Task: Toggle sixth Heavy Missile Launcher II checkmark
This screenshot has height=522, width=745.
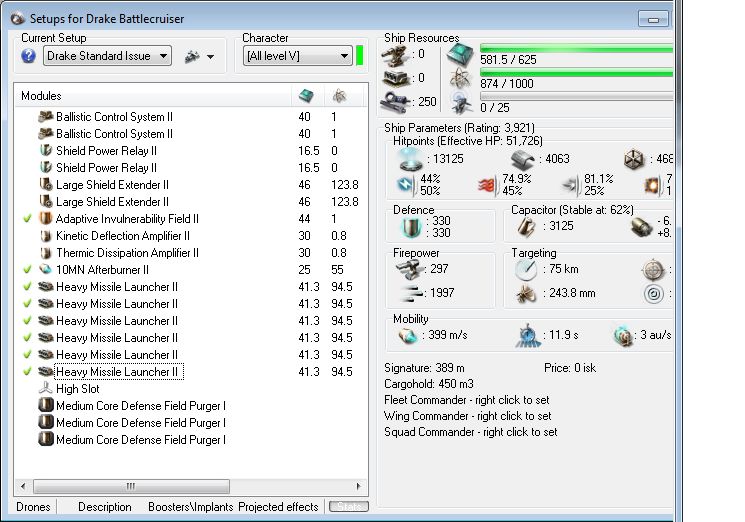Action: point(28,371)
